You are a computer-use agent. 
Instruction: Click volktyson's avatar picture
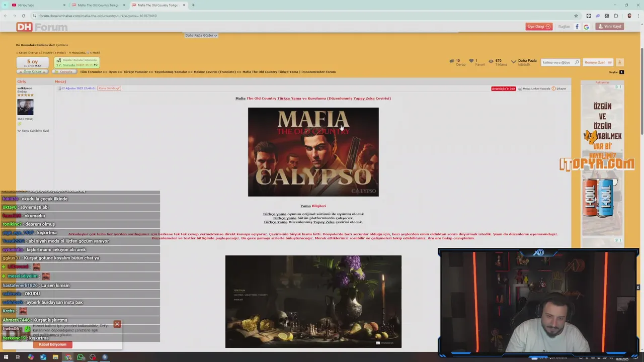25,107
